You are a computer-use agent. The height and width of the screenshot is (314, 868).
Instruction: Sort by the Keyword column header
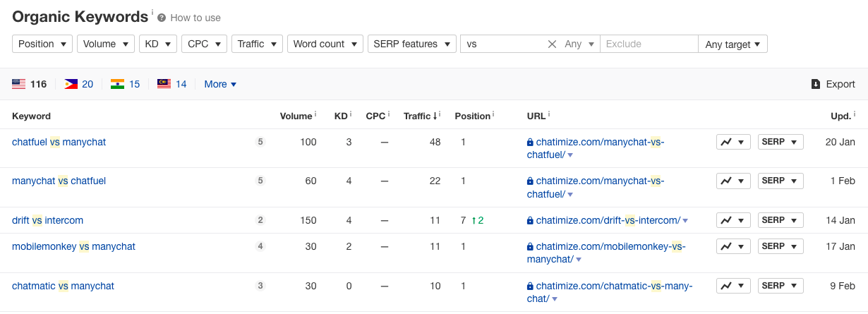[31, 116]
